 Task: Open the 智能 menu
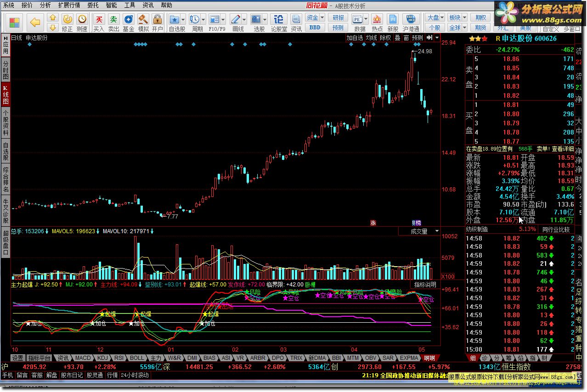point(111,5)
